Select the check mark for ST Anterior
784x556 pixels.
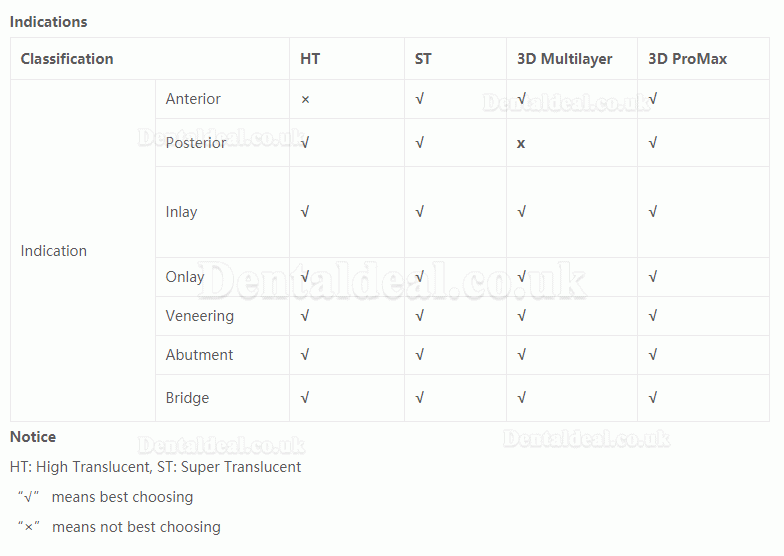[x=420, y=98]
